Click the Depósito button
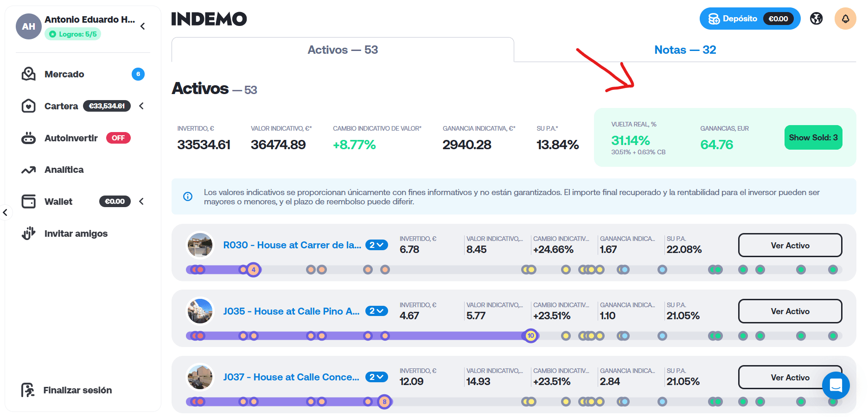Image resolution: width=868 pixels, height=417 pixels. tap(750, 19)
